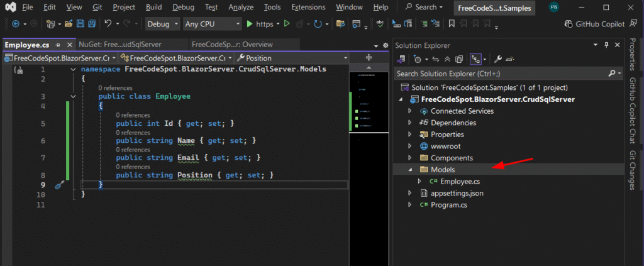The width and height of the screenshot is (644, 266).
Task: Click the Save All icon
Action: [x=92, y=25]
